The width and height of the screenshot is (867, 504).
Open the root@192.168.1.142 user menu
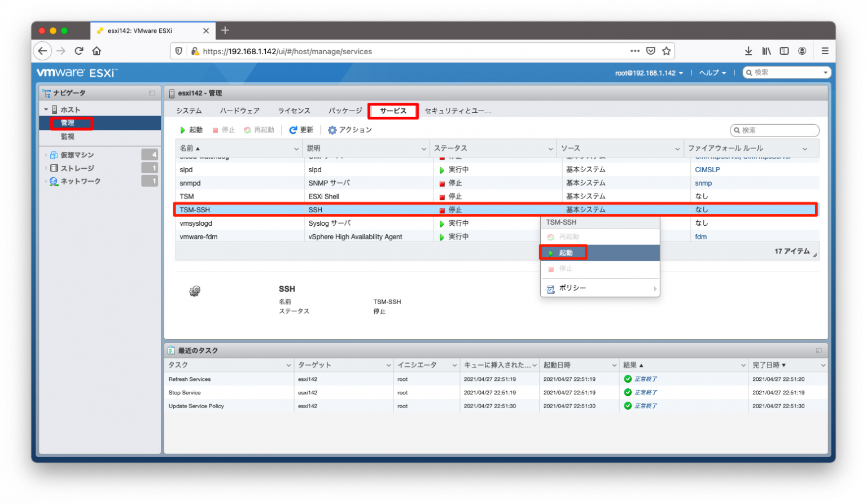(648, 72)
